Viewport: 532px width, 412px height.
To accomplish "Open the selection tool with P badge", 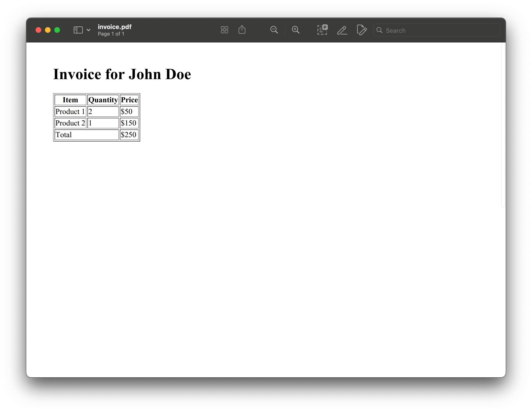I will coord(322,30).
